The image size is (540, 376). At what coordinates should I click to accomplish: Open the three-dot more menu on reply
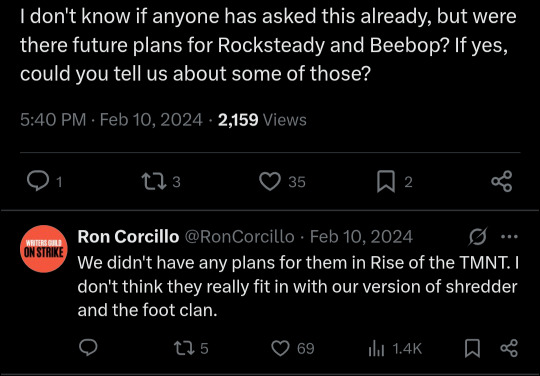tap(509, 237)
